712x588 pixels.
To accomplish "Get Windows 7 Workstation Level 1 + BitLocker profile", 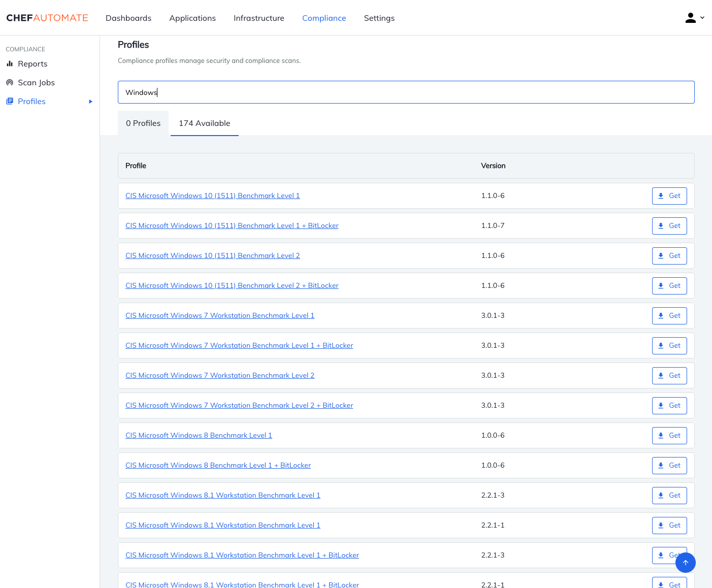I will pos(669,346).
